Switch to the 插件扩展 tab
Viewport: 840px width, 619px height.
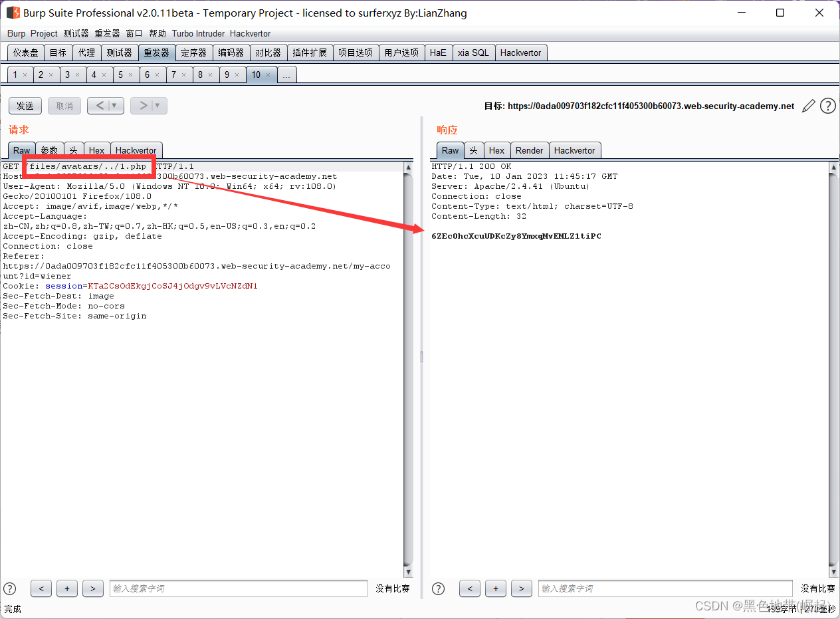coord(310,53)
